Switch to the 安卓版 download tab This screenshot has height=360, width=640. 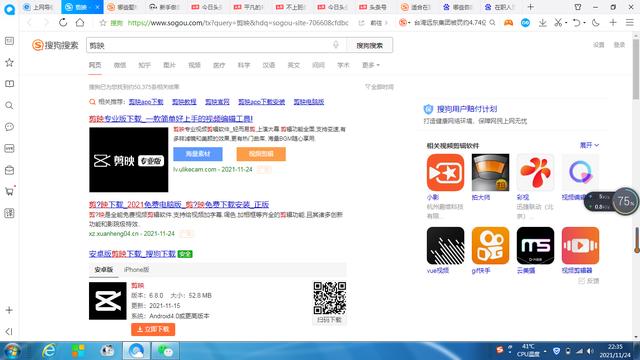click(103, 270)
